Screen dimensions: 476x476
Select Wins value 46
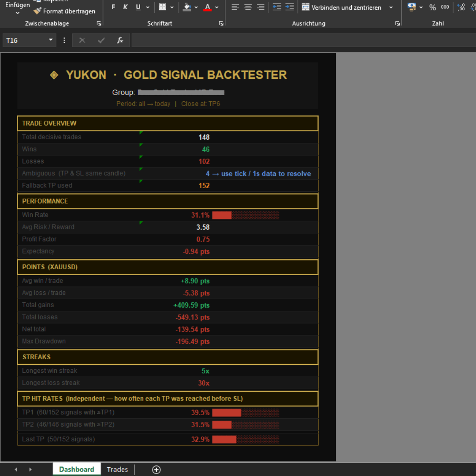[206, 149]
